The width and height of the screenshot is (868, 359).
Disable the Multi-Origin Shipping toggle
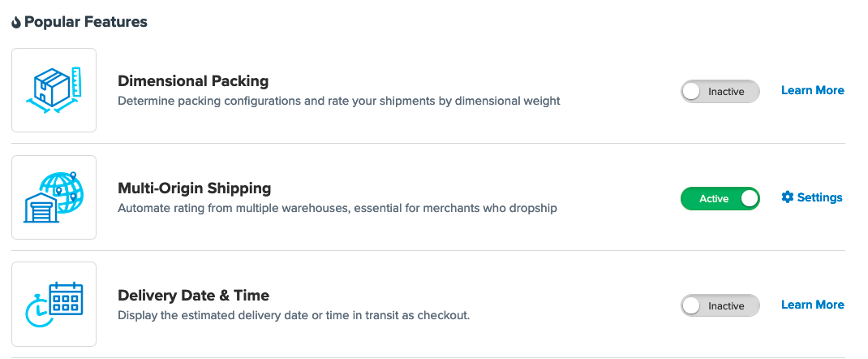point(720,199)
